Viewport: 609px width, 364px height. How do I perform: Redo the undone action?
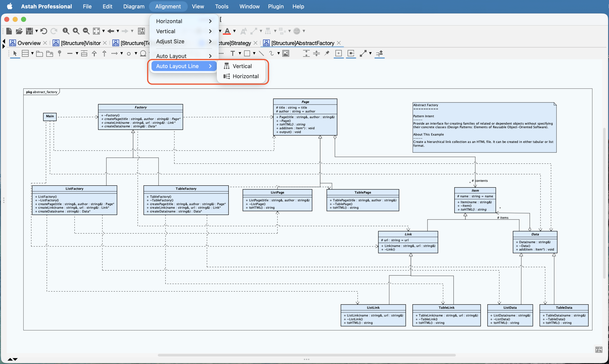tap(54, 31)
